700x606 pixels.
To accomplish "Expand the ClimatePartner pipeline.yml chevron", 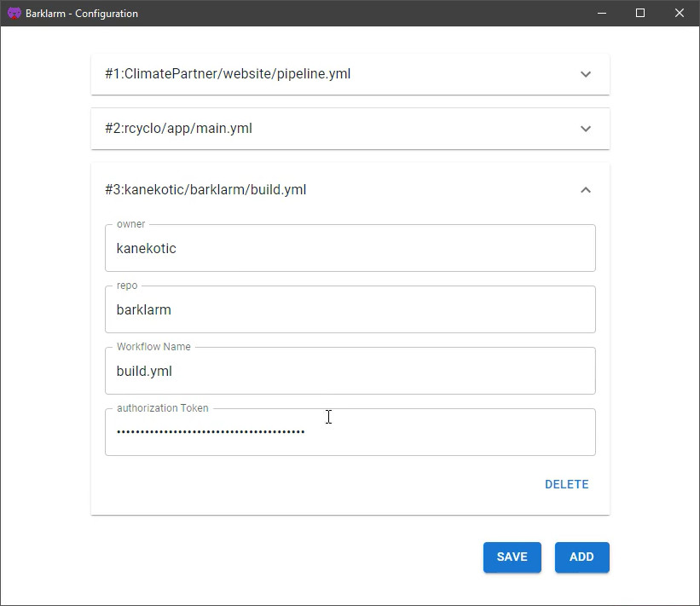I will [586, 74].
